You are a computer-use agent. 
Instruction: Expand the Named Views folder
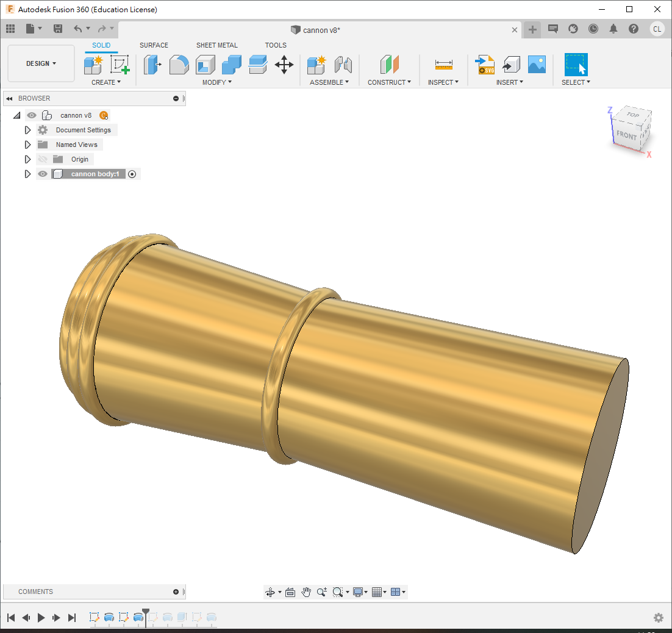click(27, 145)
